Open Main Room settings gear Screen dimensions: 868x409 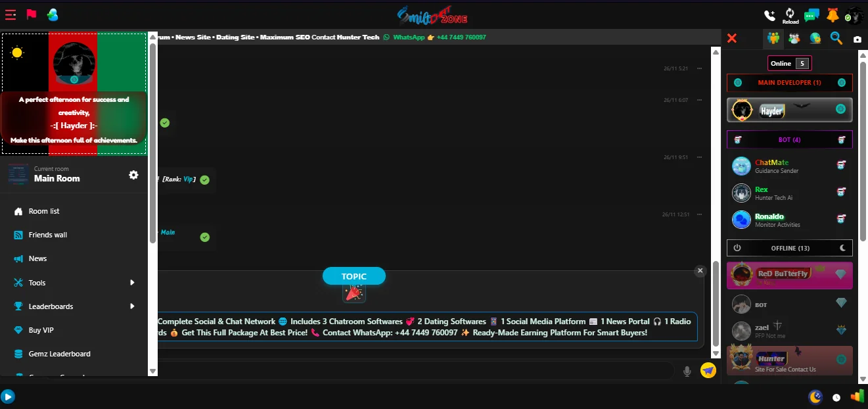(x=133, y=175)
